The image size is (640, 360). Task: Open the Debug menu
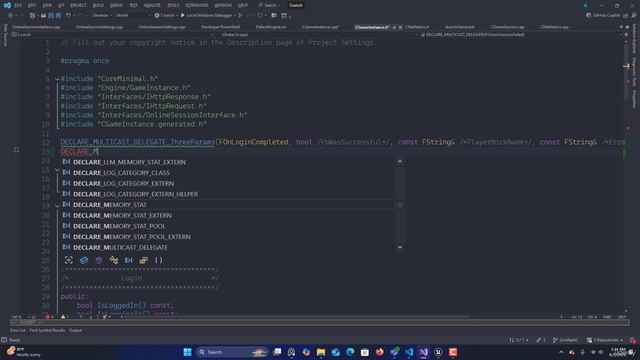tap(116, 5)
